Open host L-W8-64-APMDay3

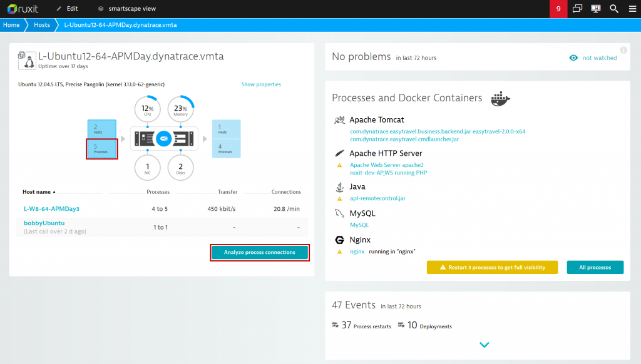pyautogui.click(x=51, y=209)
